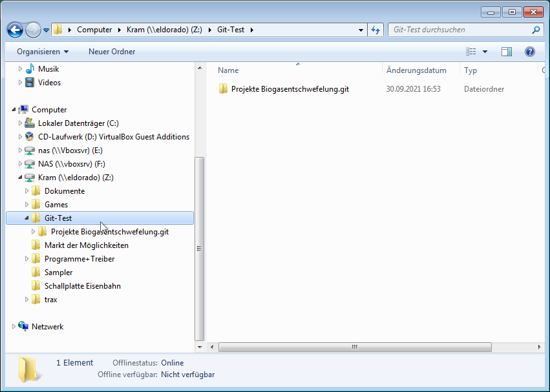This screenshot has height=392, width=550.
Task: Expand the Netzwerk tree node
Action: (14, 326)
